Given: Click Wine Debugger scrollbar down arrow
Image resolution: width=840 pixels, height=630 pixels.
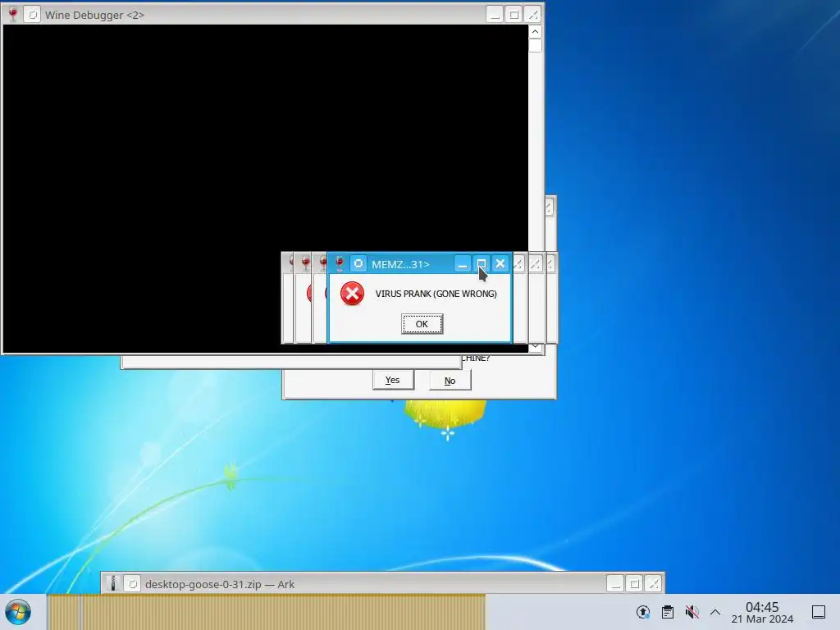Looking at the screenshot, I should [535, 347].
